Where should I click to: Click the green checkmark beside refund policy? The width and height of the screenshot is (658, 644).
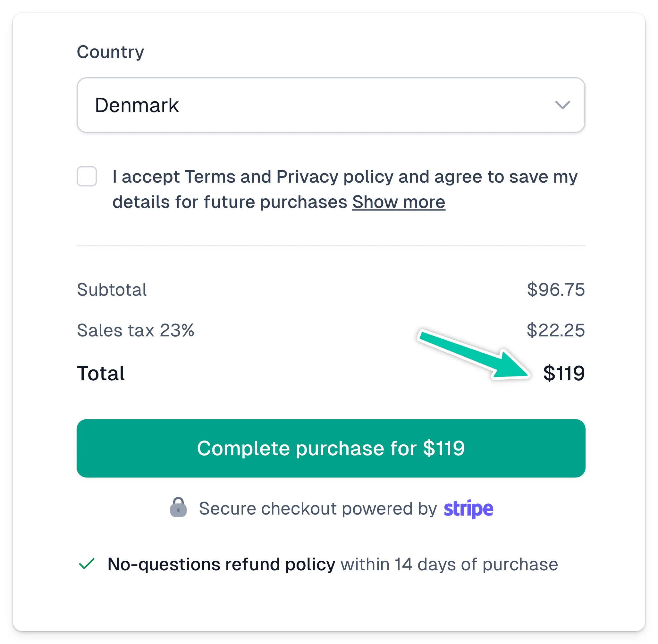(86, 564)
